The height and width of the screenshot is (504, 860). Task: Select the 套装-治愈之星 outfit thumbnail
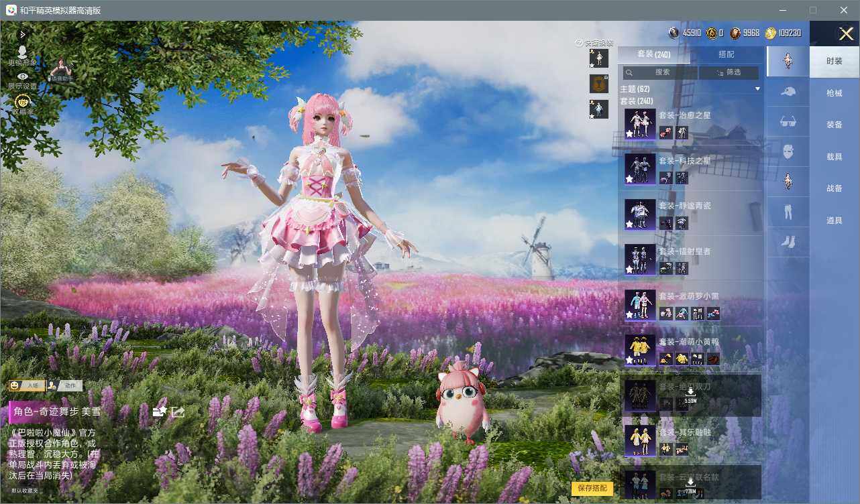click(640, 124)
